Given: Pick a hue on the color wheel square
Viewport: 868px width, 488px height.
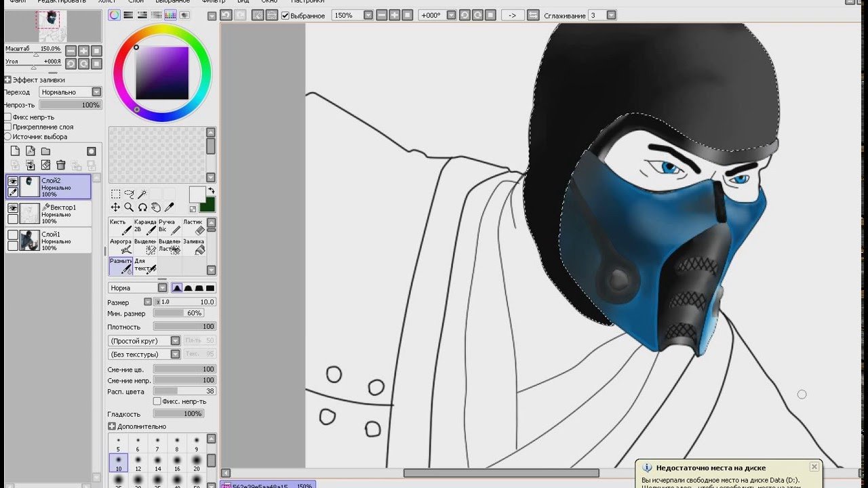Looking at the screenshot, I should point(162,73).
